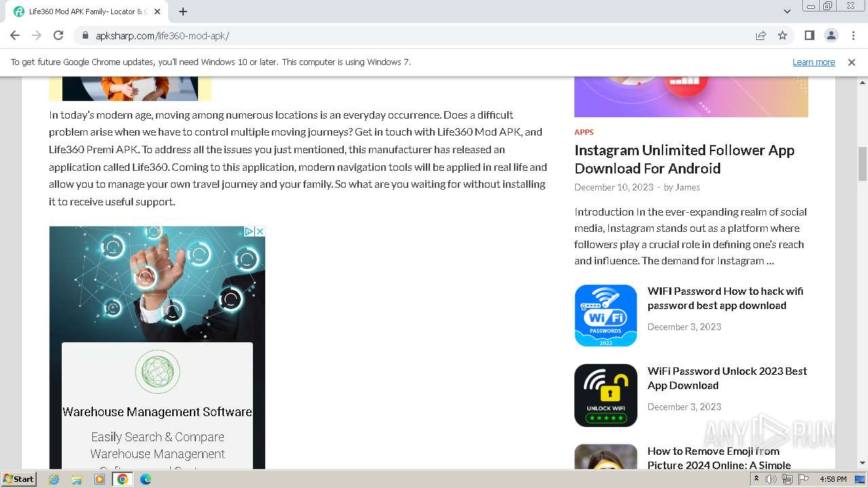
Task: Open WIFI Password hack thumbnail icon
Action: coord(606,315)
